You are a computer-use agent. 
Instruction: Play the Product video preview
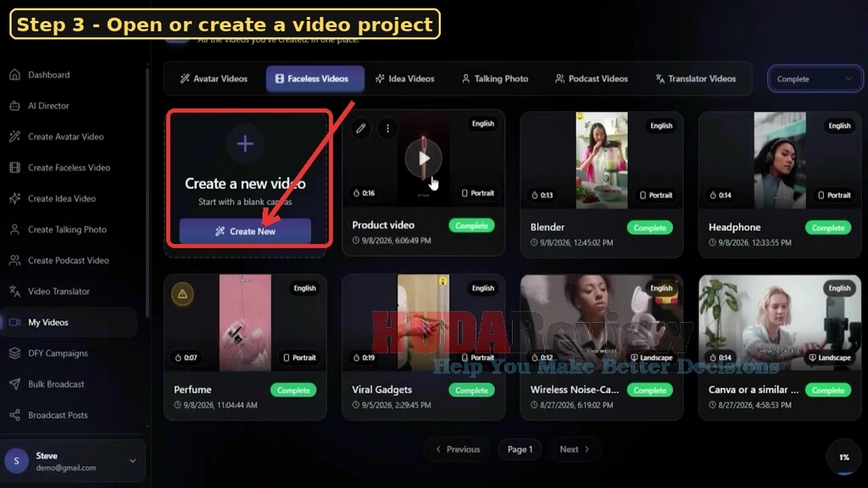424,158
